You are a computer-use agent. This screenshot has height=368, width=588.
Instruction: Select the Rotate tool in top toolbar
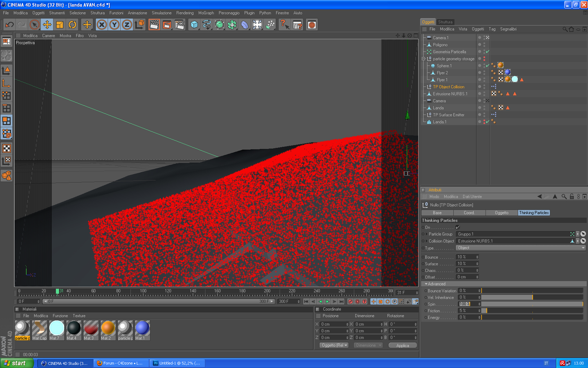72,25
